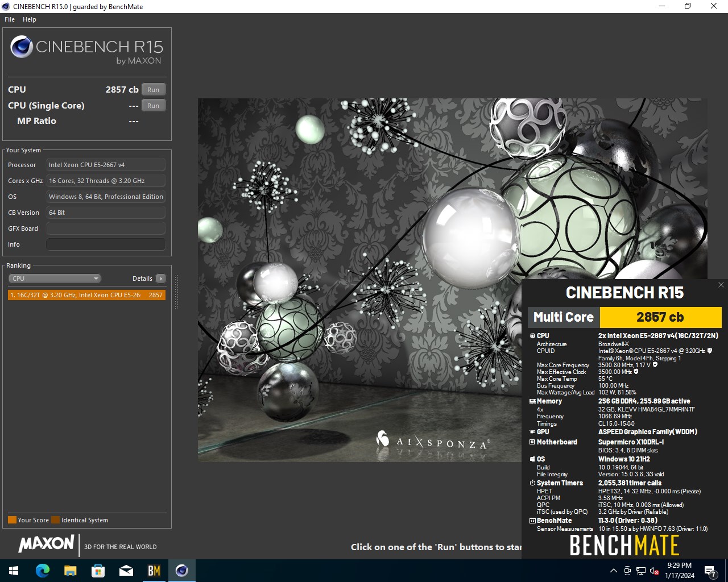The image size is (728, 582).
Task: Open the notification center icon
Action: point(710,571)
